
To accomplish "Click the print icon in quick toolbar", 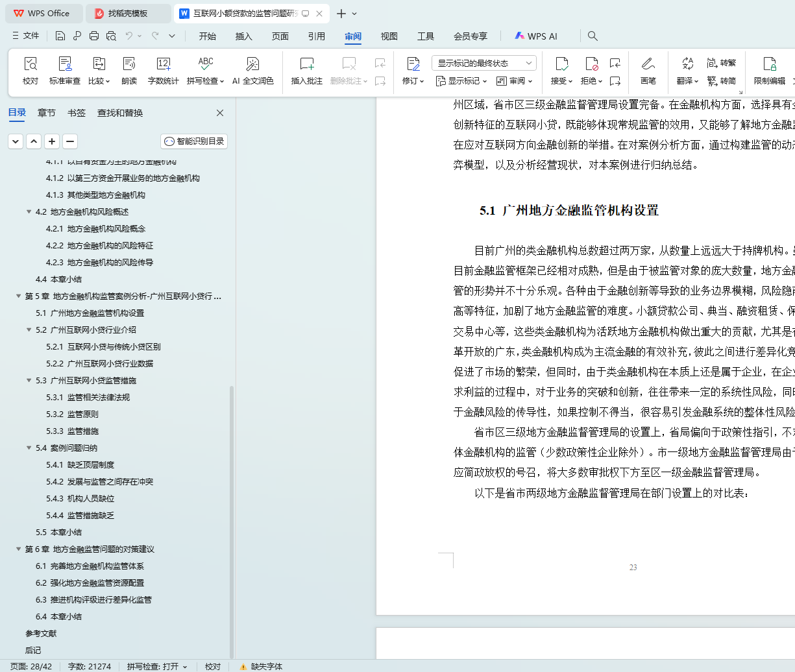I will point(94,36).
